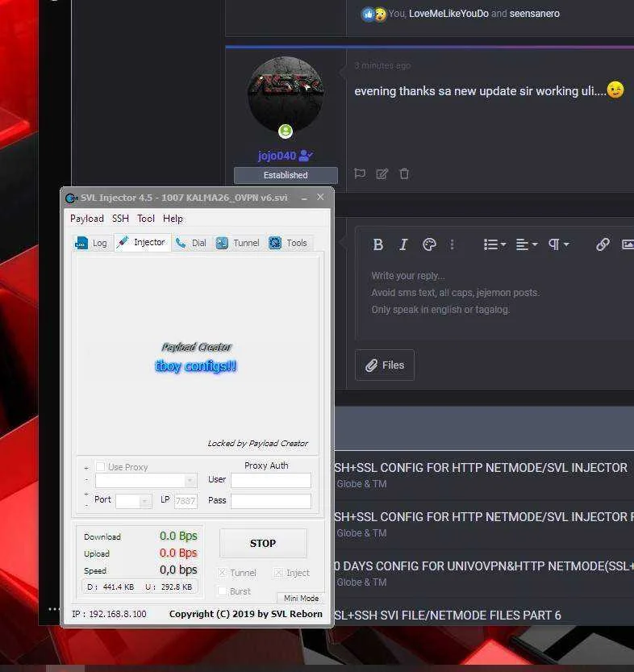Click the IP : 192.168.8.100 status text
This screenshot has height=672, width=634.
click(109, 614)
